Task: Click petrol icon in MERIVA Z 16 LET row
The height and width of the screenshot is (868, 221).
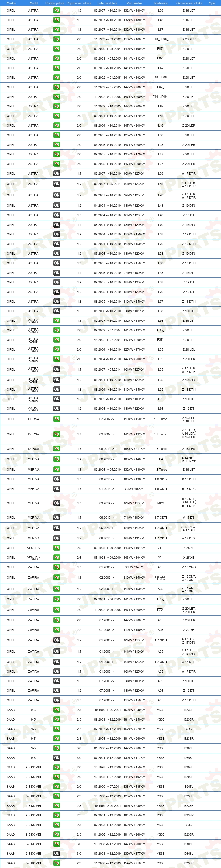Action: 57,470
